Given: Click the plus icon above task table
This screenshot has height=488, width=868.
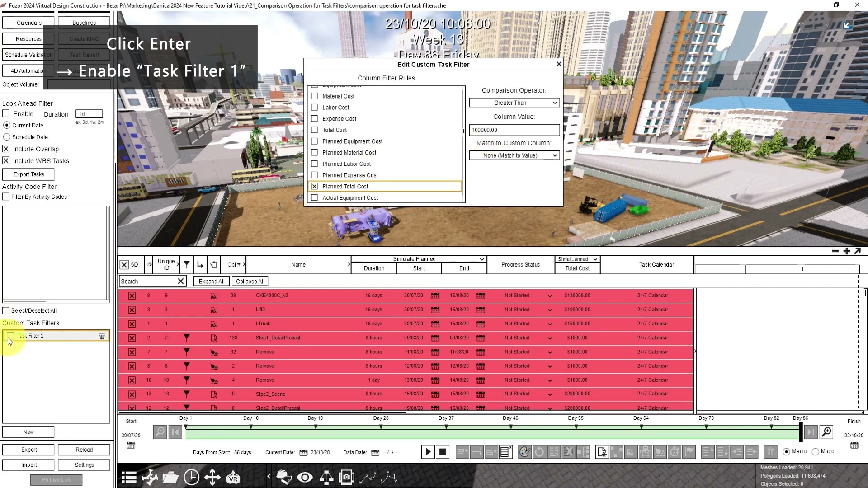Looking at the screenshot, I should (x=847, y=251).
